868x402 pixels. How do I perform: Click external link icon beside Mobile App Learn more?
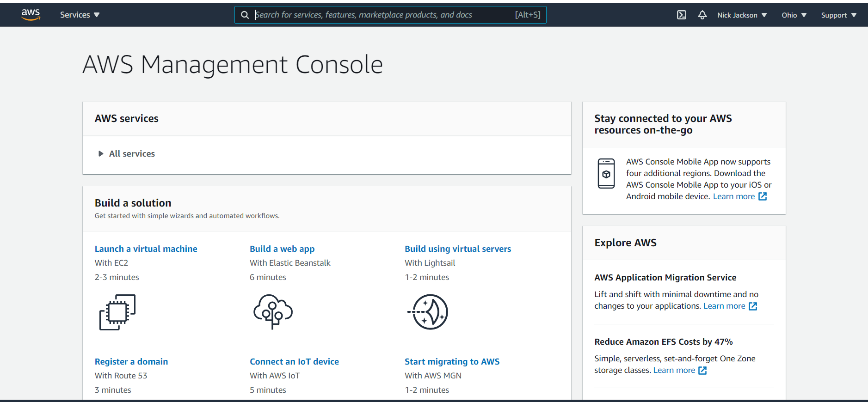(763, 196)
